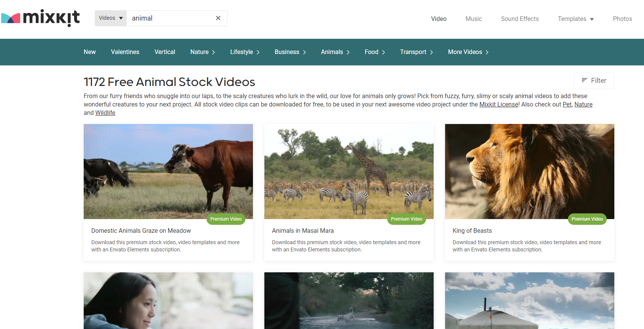Image resolution: width=644 pixels, height=329 pixels.
Task: Expand the More Videos menu
Action: [x=468, y=52]
